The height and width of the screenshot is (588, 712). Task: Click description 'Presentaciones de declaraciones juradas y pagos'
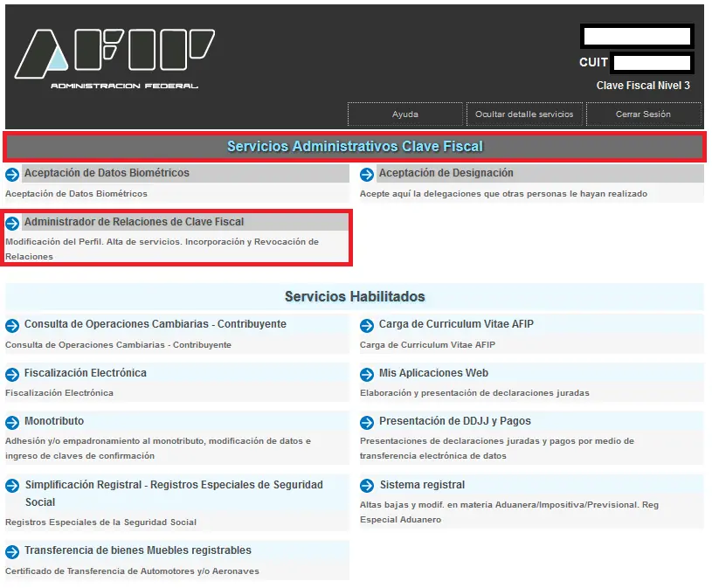pos(497,448)
